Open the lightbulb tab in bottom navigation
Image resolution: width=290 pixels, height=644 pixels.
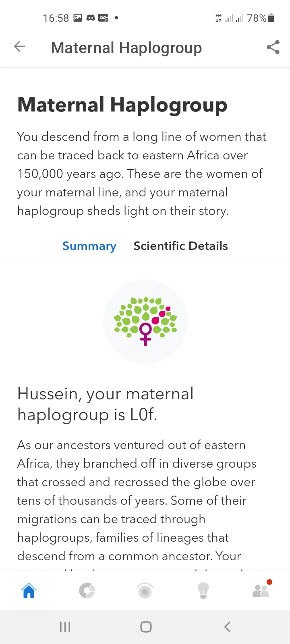pos(203,590)
